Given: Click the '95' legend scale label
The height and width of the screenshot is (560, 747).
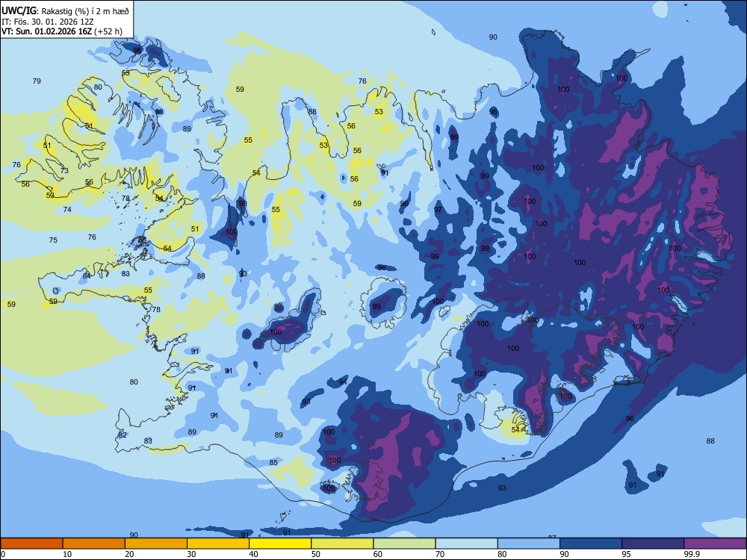Looking at the screenshot, I should [x=627, y=554].
